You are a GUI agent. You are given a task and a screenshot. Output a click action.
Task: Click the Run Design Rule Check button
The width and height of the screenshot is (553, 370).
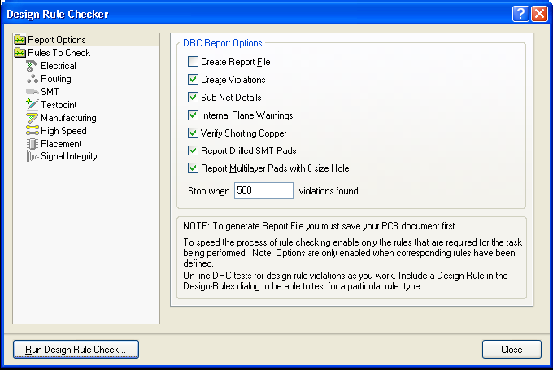click(76, 350)
